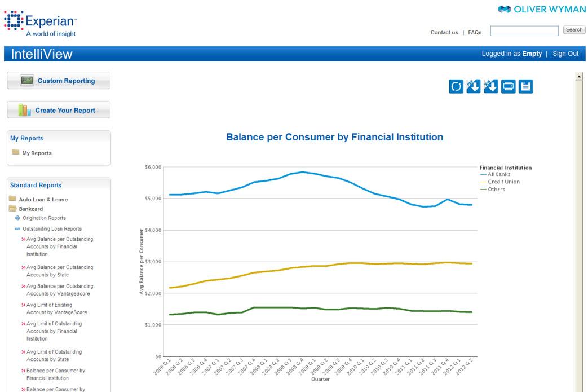The image size is (588, 392).
Task: Collapse the Bankcard folder
Action: 30,209
